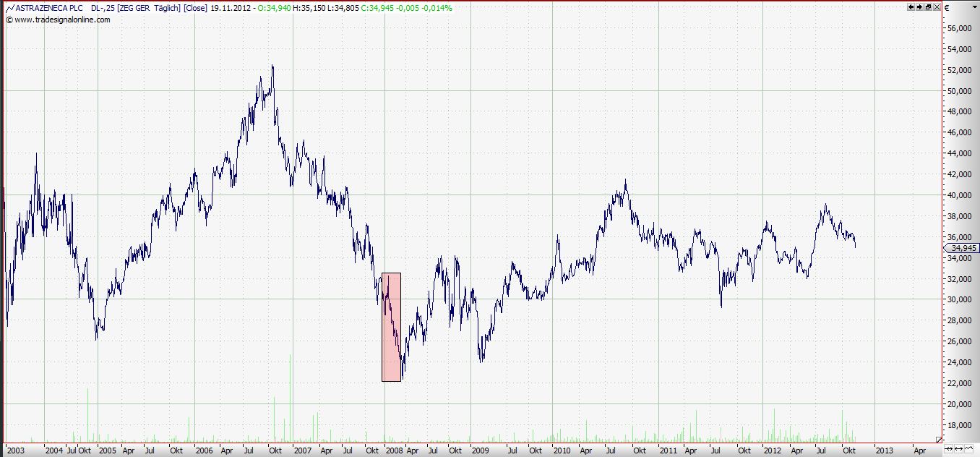980x457 pixels.
Task: Click the open value O:34,940
Action: tap(275, 8)
